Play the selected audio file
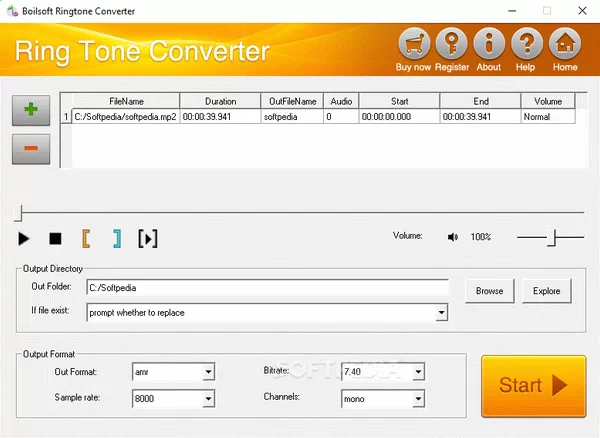This screenshot has width=600, height=438. pos(24,239)
